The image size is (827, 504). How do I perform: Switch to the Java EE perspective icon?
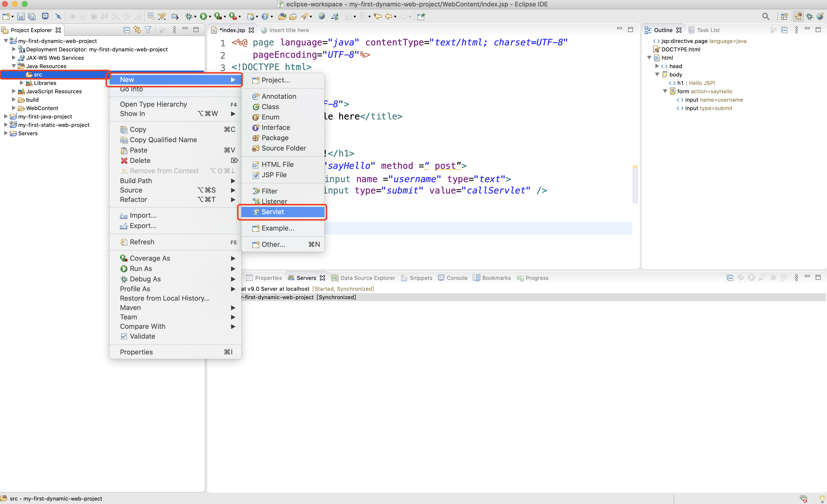[798, 16]
